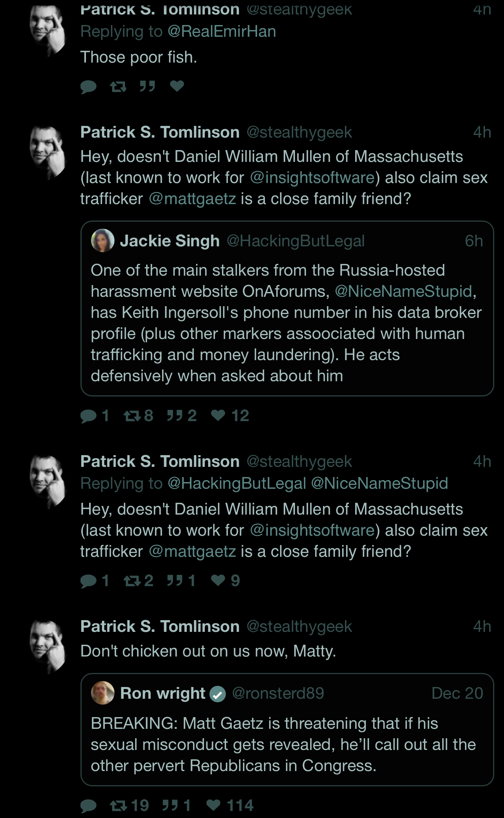Screen dimensions: 504x818
Task: Reply to the "Those poor fish." tweet
Action: 88,86
